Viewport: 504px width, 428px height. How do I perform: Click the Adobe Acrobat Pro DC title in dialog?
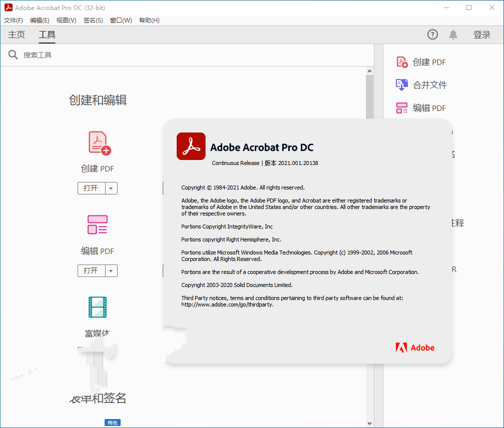point(262,147)
